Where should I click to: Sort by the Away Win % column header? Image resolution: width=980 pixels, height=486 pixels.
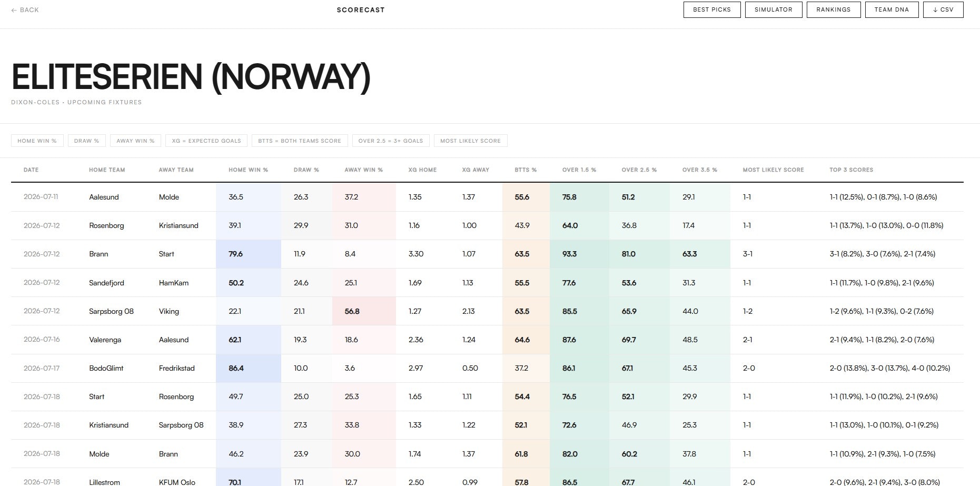(x=364, y=170)
